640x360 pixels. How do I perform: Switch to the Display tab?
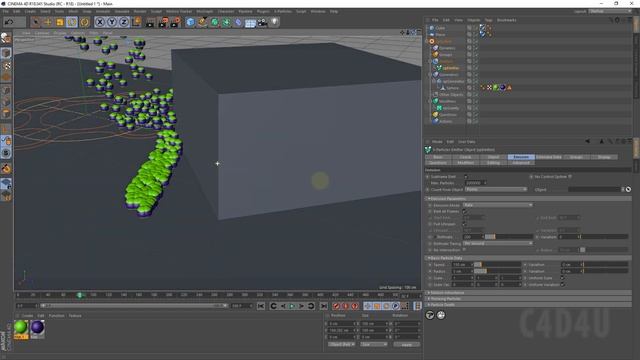604,157
